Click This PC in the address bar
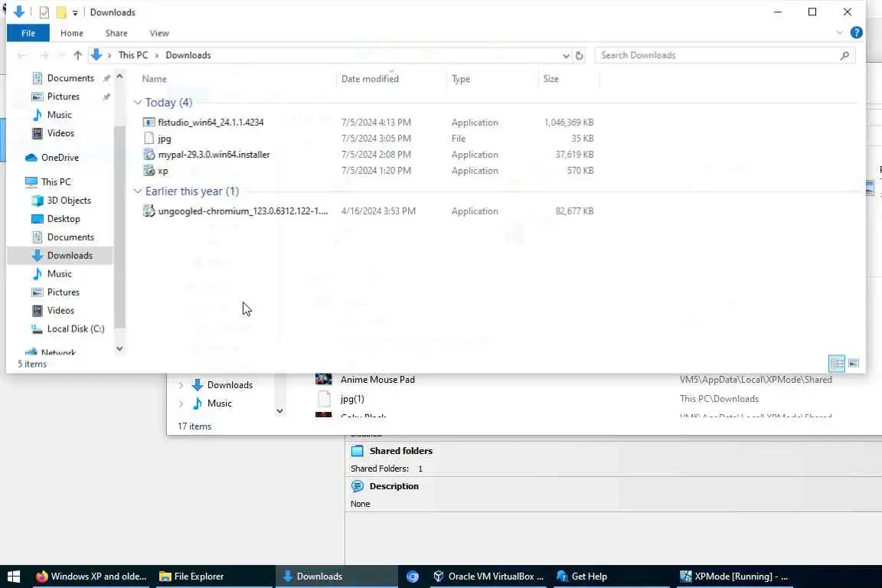 [132, 55]
